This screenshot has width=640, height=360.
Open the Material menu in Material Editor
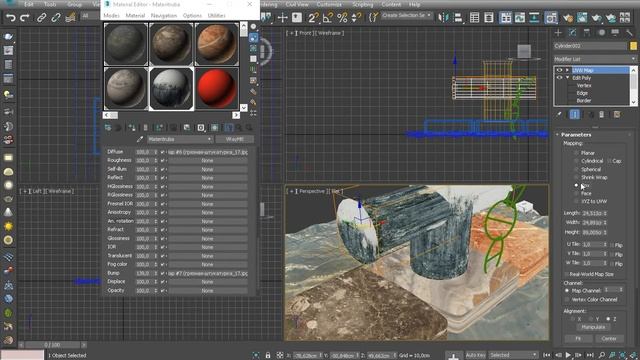tap(135, 16)
